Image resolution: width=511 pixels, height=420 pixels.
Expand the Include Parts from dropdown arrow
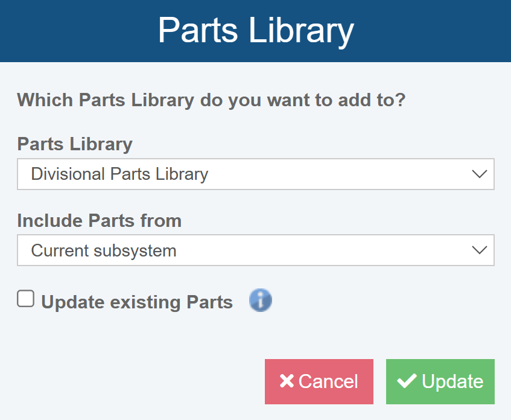click(479, 250)
